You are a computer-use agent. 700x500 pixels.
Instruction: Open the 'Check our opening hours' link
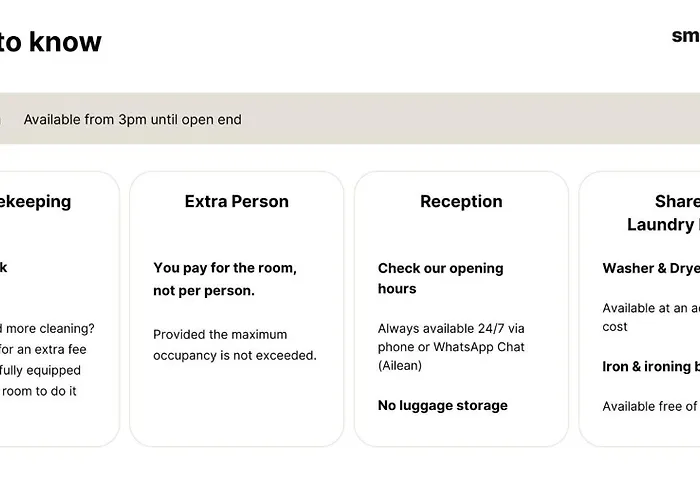pyautogui.click(x=440, y=278)
